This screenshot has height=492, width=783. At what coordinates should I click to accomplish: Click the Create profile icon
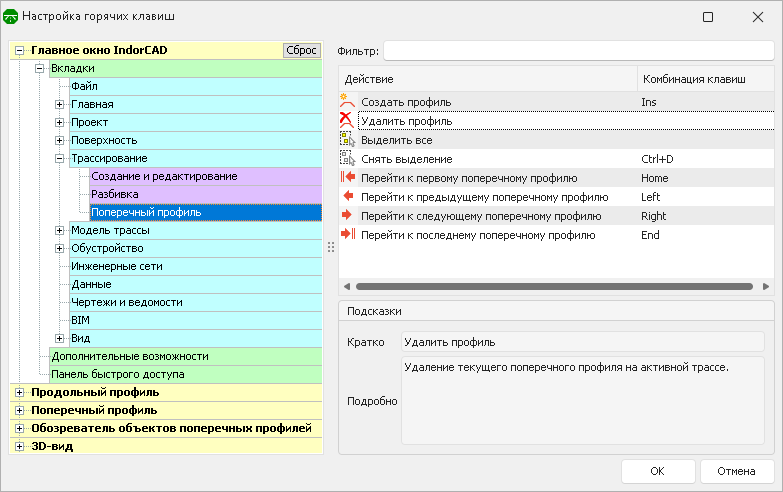pos(347,102)
